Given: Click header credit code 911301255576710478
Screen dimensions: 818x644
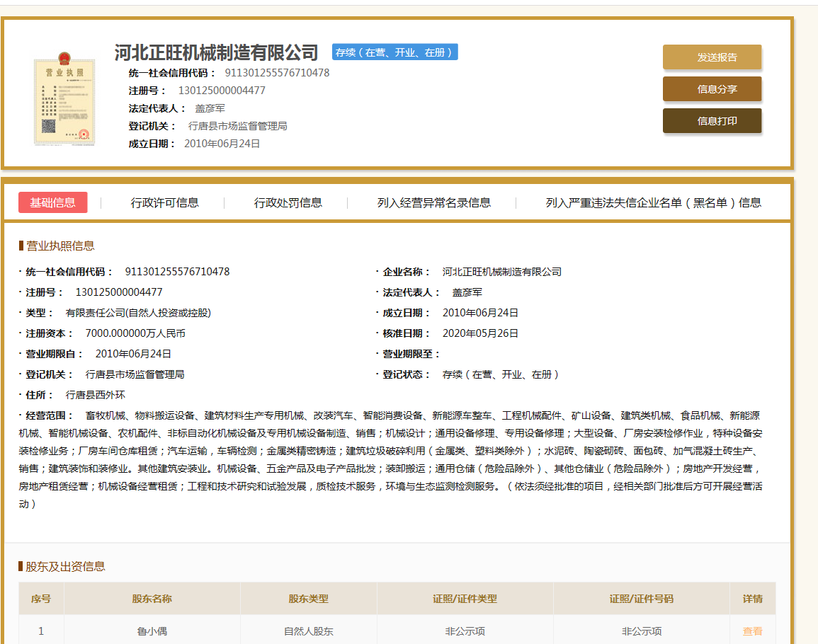Looking at the screenshot, I should click(277, 73).
